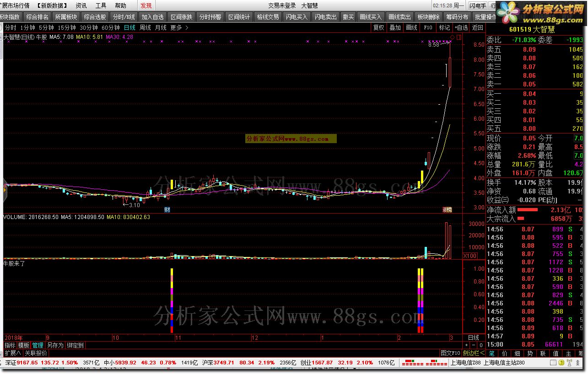Viewport: 588px width, 374px height.
Task: Click the 财 marker on the K-line chart
Action: point(167,210)
